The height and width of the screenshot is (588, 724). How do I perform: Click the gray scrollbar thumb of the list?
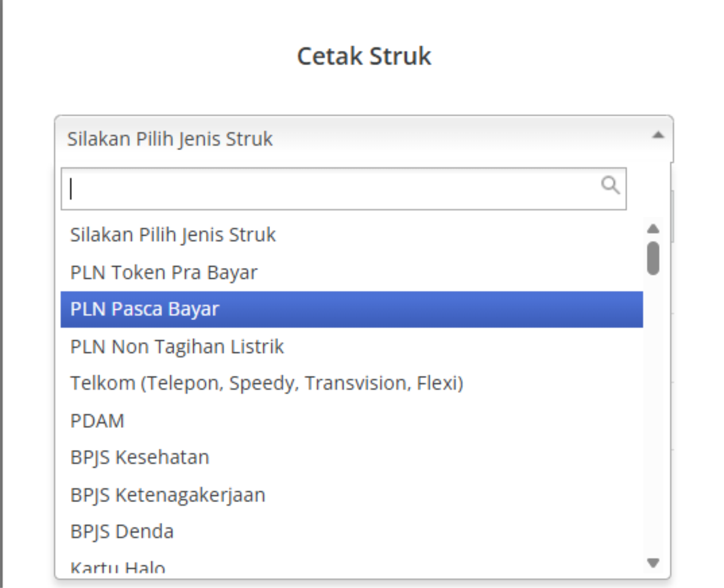tap(653, 258)
